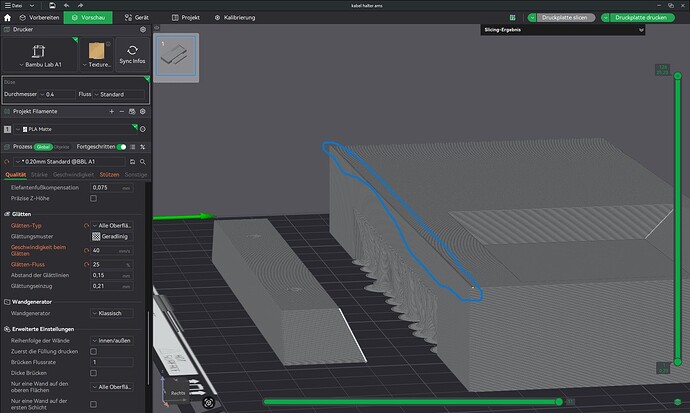
Task: Save project with the disk icon
Action: (52, 5)
